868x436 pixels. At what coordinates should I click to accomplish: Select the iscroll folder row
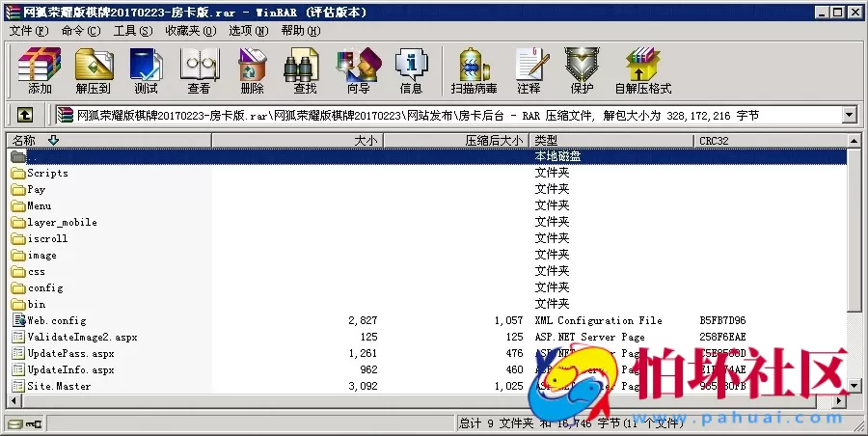pos(426,239)
